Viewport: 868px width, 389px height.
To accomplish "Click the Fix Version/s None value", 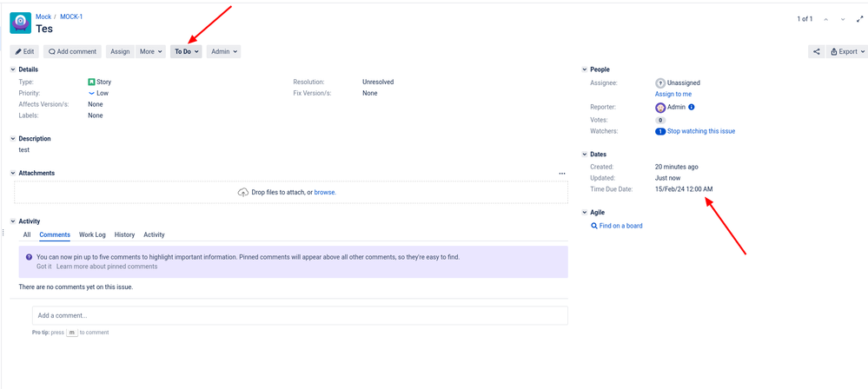I will 370,93.
